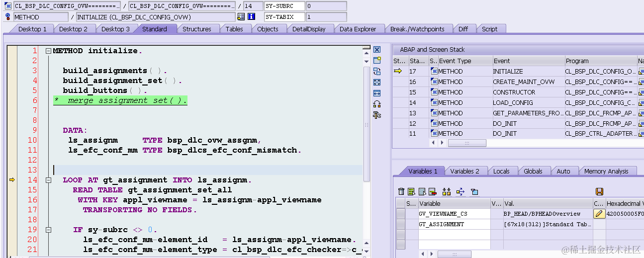
Task: Click the GT_ASSIGNMENT variable cell
Action: click(x=454, y=224)
